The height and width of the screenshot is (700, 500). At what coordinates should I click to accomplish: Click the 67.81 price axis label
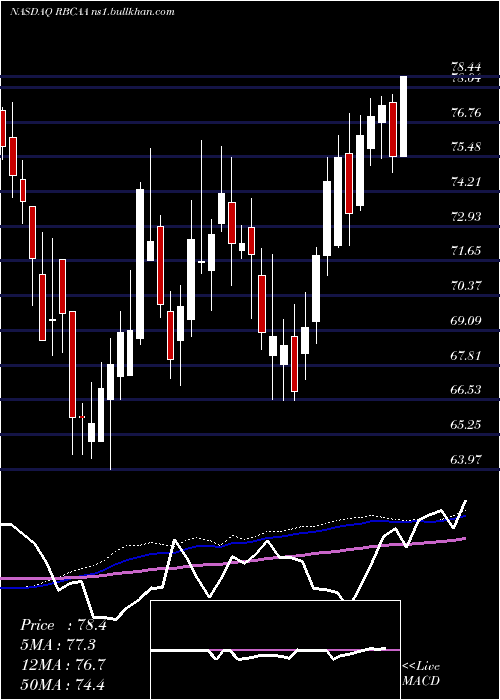466,356
